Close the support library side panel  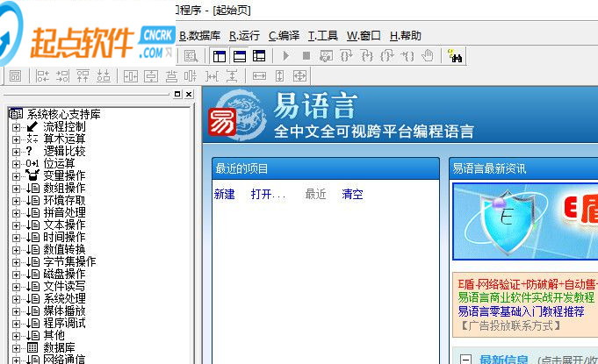(189, 94)
